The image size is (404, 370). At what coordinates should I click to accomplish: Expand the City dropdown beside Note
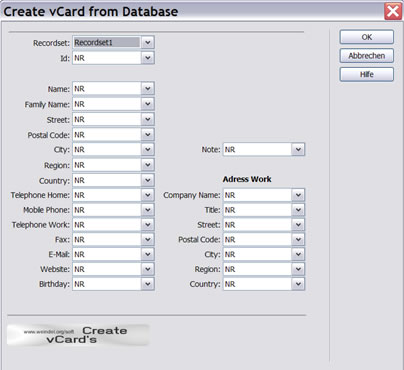pos(113,150)
